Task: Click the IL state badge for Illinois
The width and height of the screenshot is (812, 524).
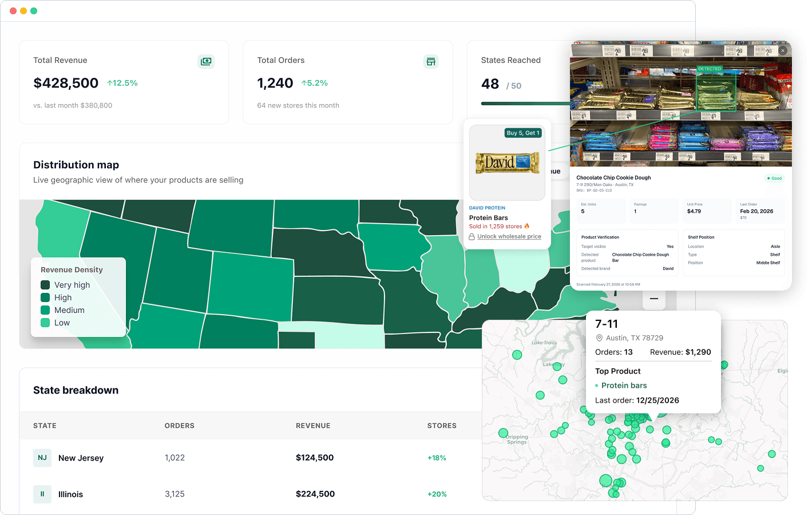Action: coord(42,494)
